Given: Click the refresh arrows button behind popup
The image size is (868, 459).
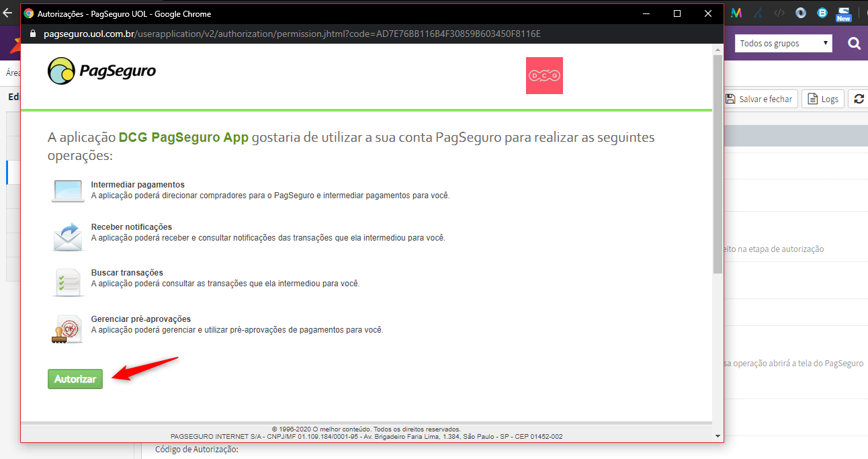Looking at the screenshot, I should tap(859, 99).
